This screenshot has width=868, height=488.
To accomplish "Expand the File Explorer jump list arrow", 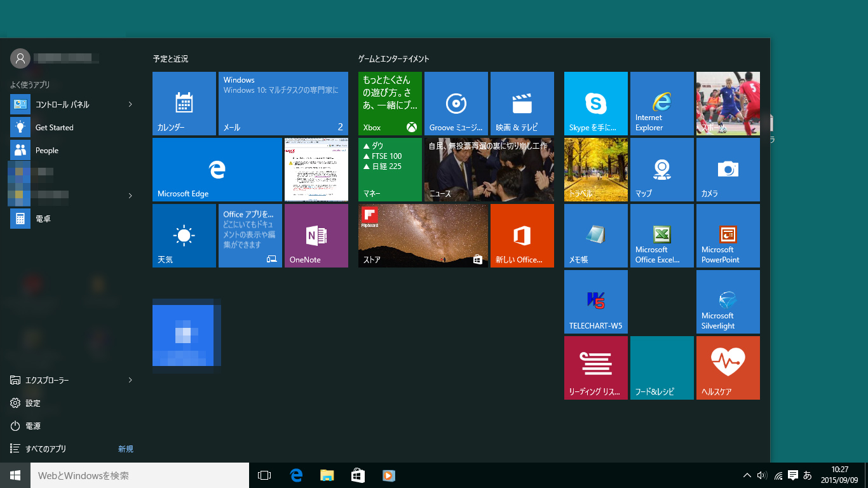I will (x=130, y=380).
